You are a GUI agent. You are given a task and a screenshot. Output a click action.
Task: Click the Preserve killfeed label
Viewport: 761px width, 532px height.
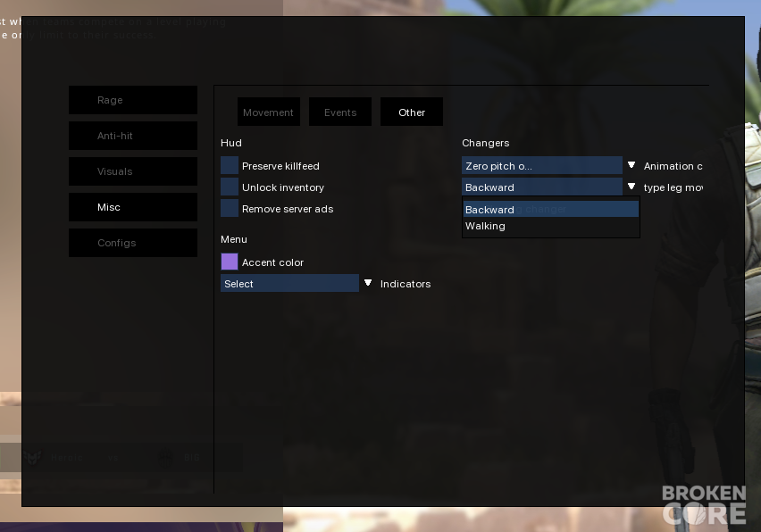click(280, 166)
